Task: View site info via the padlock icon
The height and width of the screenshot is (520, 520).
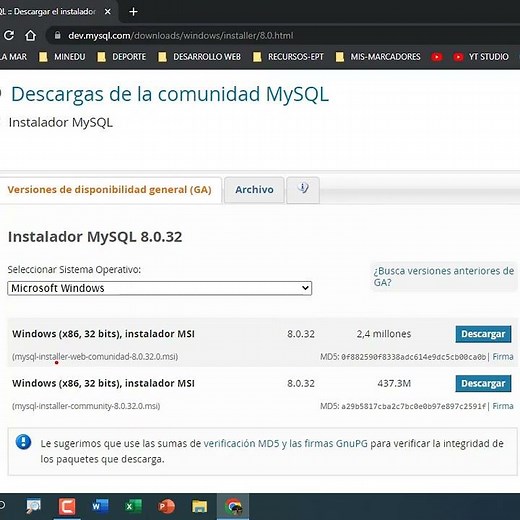Action: (x=57, y=35)
